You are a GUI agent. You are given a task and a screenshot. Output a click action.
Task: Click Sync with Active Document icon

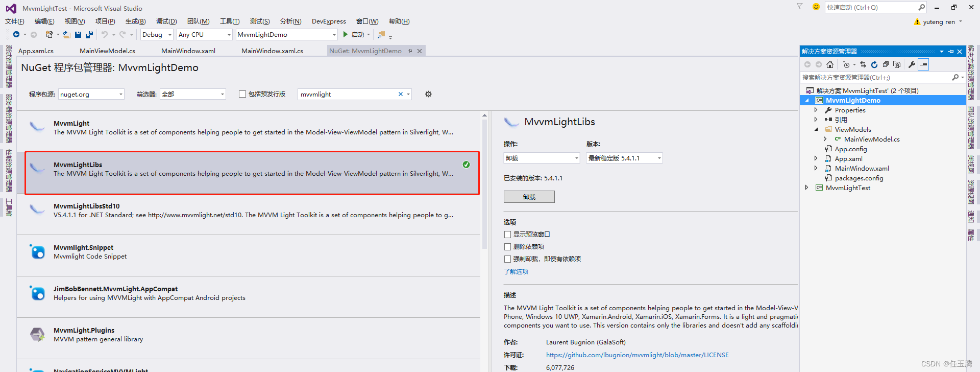click(863, 64)
